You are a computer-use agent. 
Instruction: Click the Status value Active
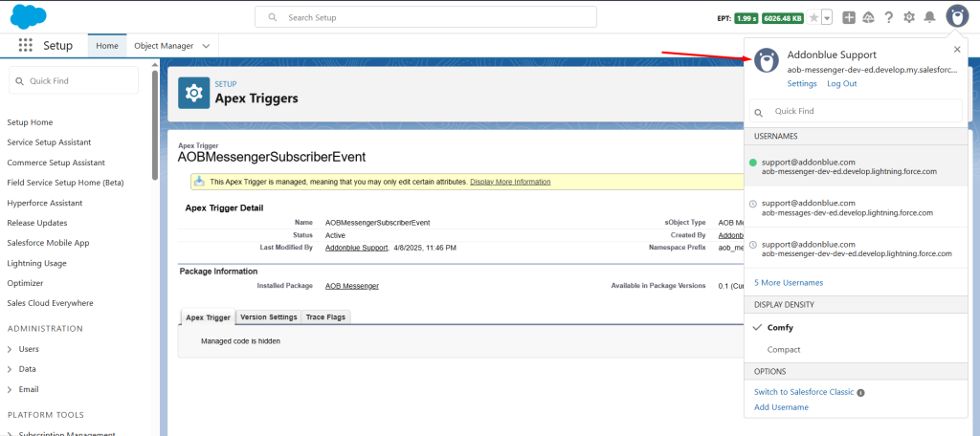(x=336, y=235)
